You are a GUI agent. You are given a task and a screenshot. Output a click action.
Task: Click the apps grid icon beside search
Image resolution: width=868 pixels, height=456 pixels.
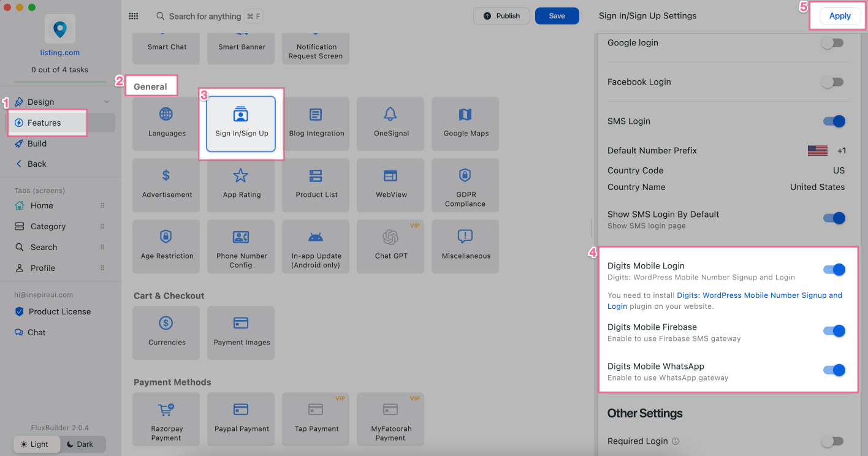pyautogui.click(x=134, y=17)
